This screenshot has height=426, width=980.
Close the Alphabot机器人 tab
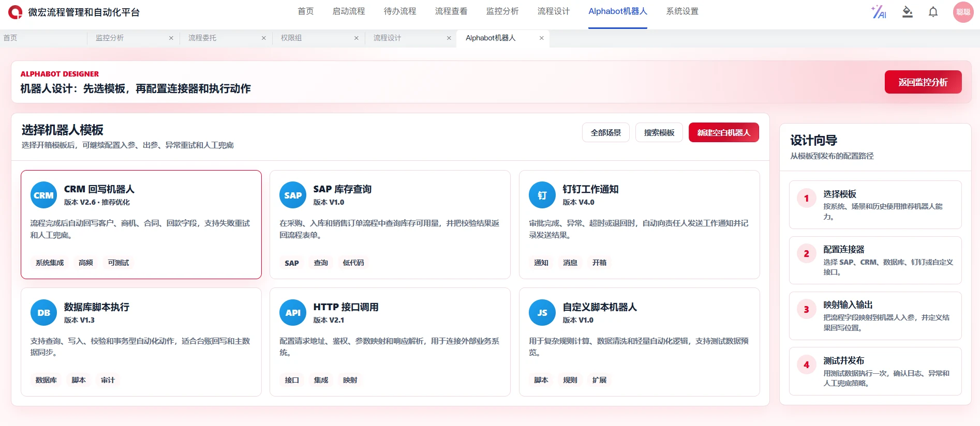point(542,38)
